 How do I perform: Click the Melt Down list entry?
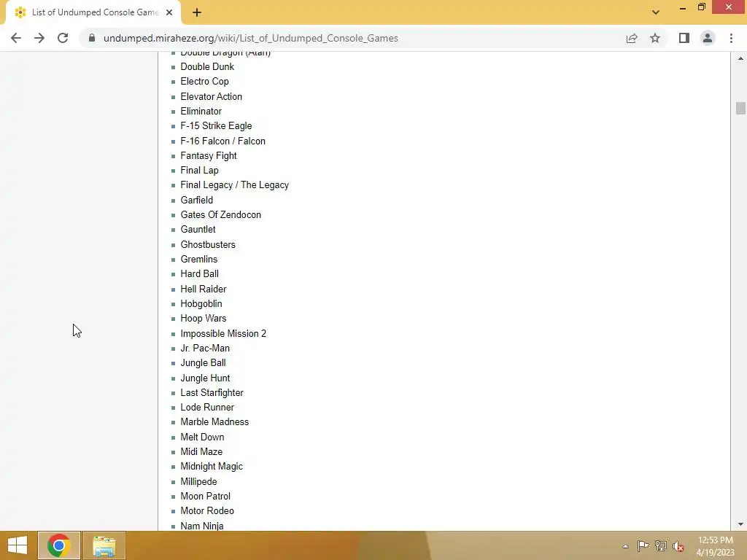202,437
